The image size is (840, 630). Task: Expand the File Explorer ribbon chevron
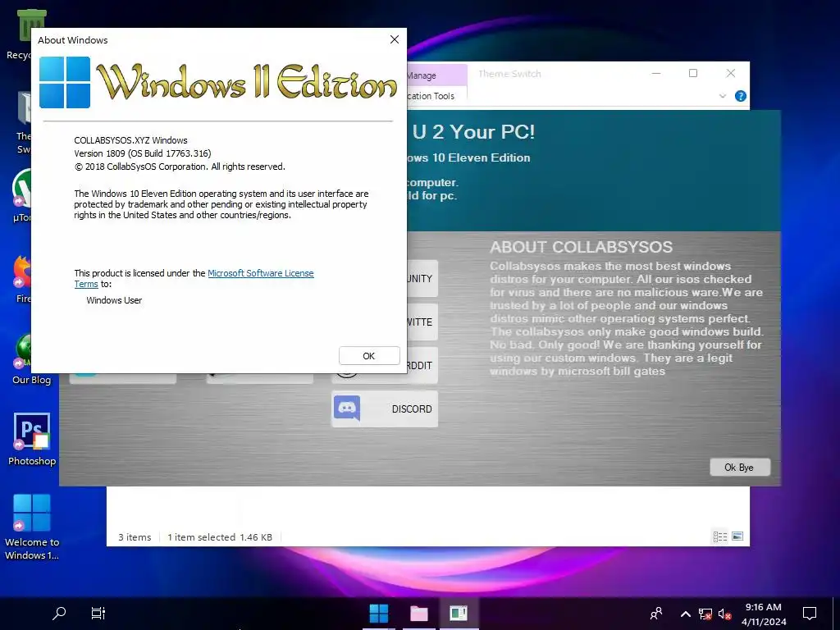[723, 97]
